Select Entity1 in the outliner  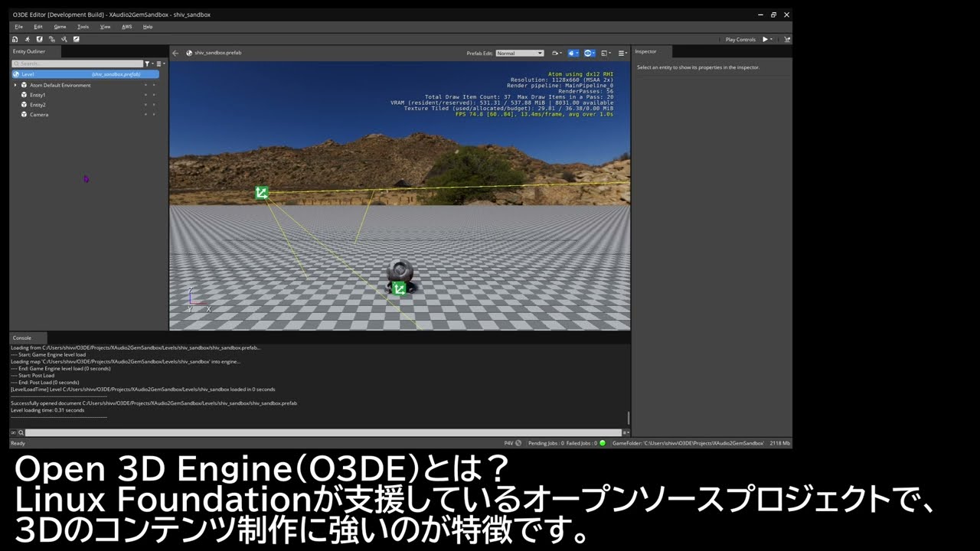coord(38,95)
